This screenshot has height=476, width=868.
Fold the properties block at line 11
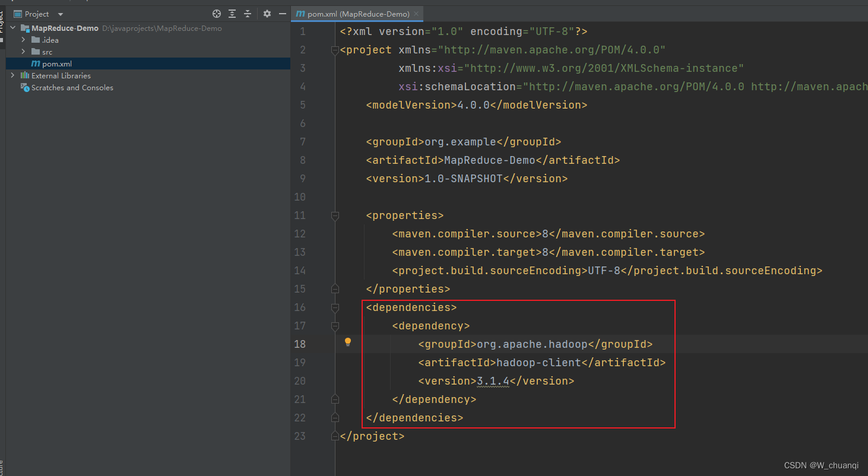tap(335, 216)
